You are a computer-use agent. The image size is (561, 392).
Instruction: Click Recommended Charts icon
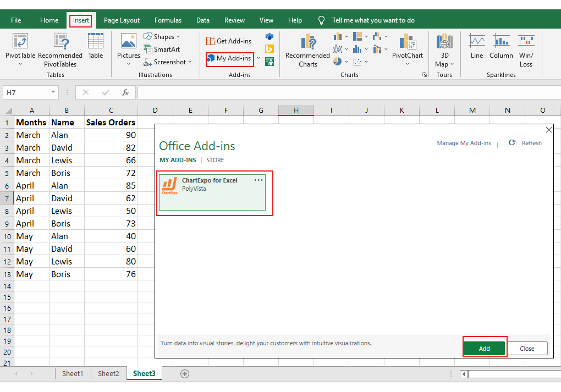pos(307,49)
